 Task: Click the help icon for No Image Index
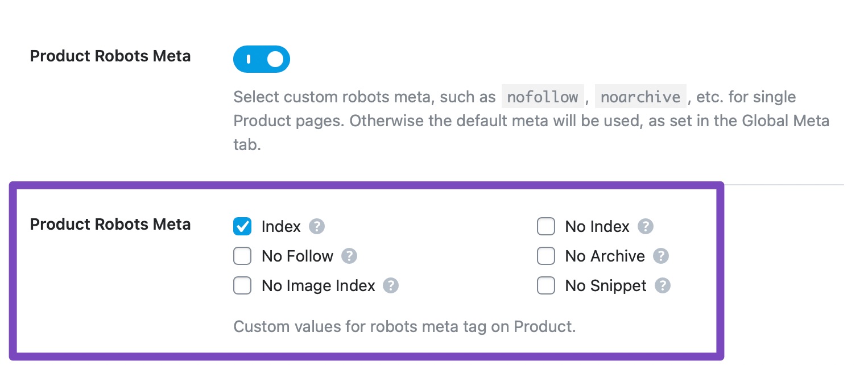click(x=391, y=285)
